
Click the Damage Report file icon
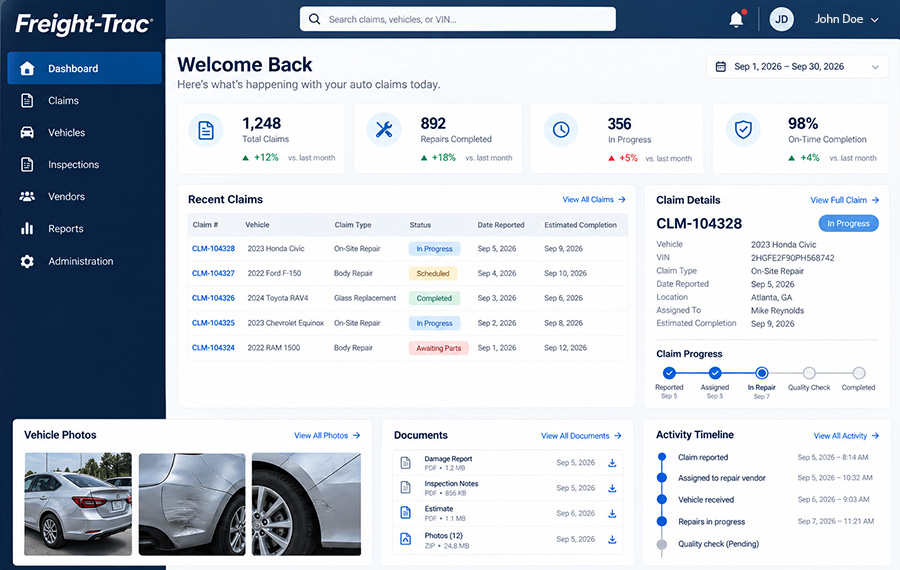tap(405, 463)
